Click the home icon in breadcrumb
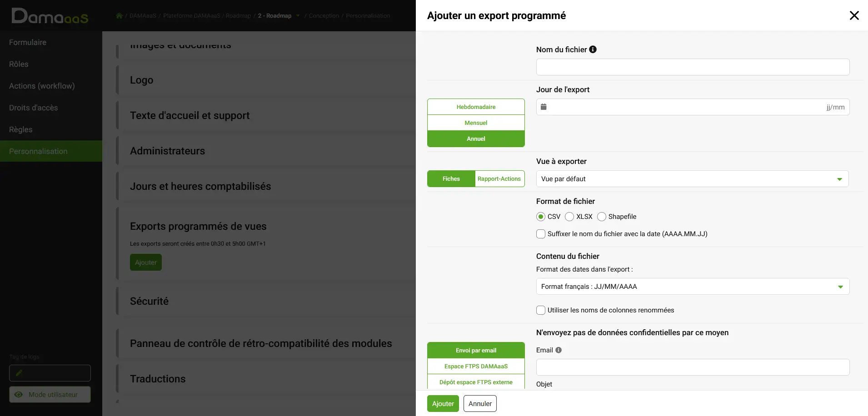 tap(119, 15)
